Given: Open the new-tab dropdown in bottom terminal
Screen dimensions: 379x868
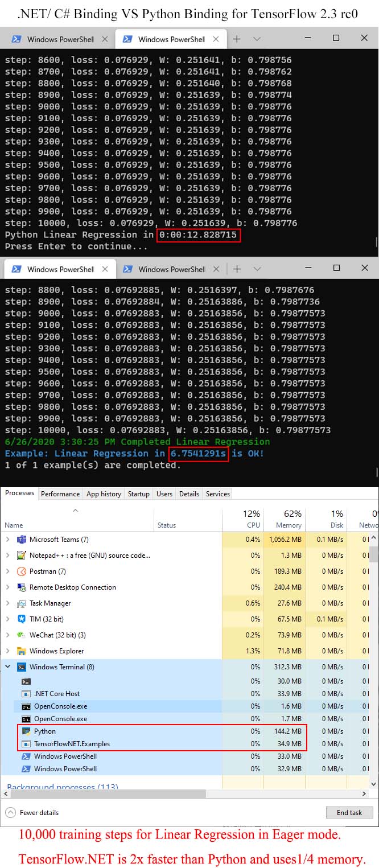Looking at the screenshot, I should click(x=257, y=269).
